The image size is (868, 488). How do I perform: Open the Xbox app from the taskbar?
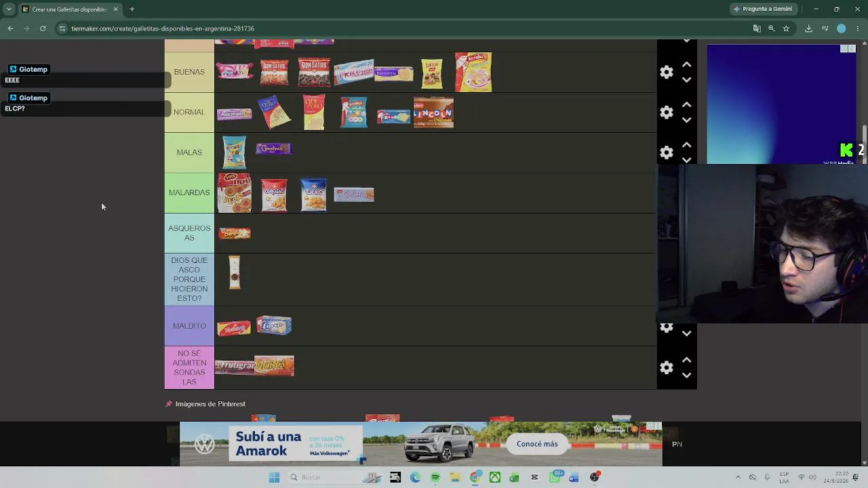[495, 477]
